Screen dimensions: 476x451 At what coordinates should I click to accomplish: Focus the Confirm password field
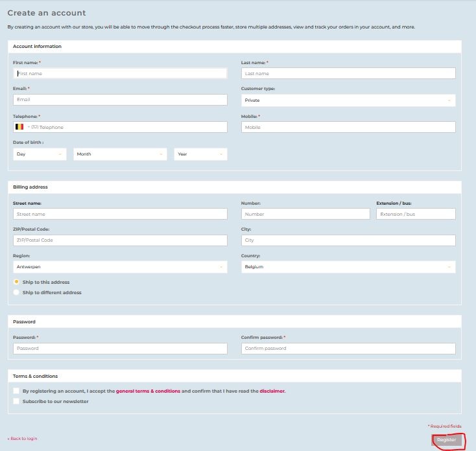(348, 349)
